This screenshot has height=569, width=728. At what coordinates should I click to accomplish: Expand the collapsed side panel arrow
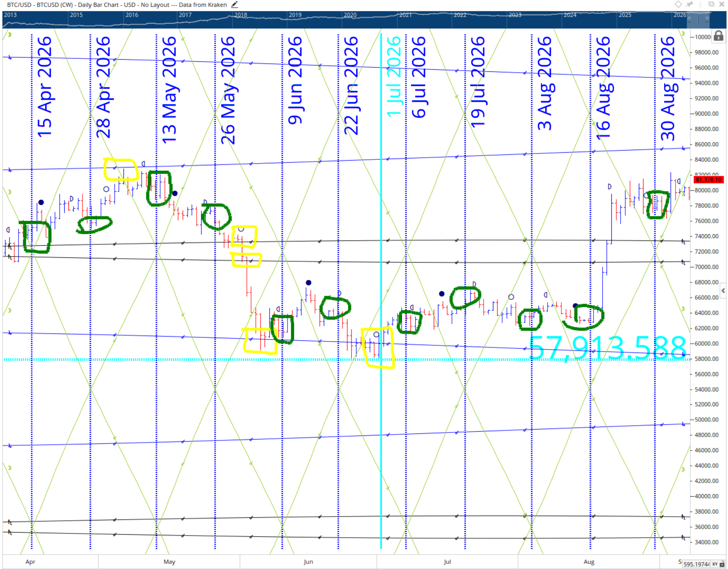[x=723, y=290]
